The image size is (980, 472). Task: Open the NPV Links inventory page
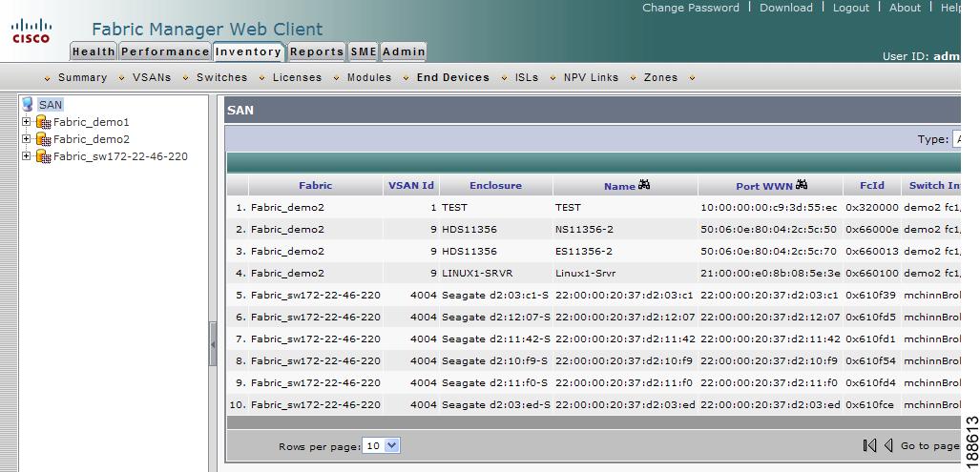click(x=592, y=78)
